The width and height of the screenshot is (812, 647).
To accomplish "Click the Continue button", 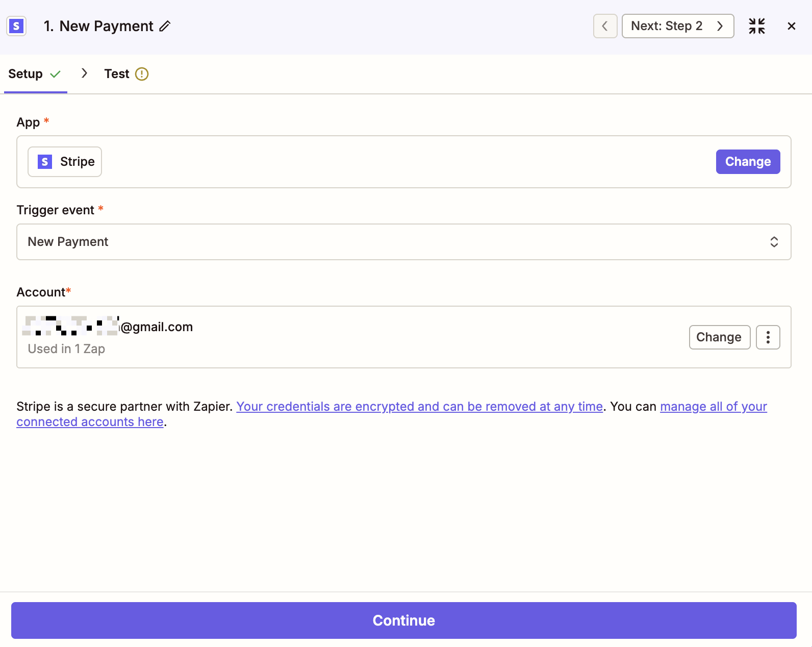I will click(x=403, y=620).
